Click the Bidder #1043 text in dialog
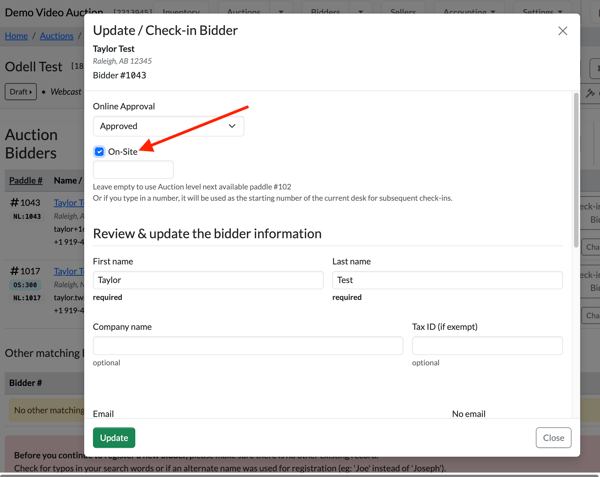Screen dimensions: 600x477 119,75
